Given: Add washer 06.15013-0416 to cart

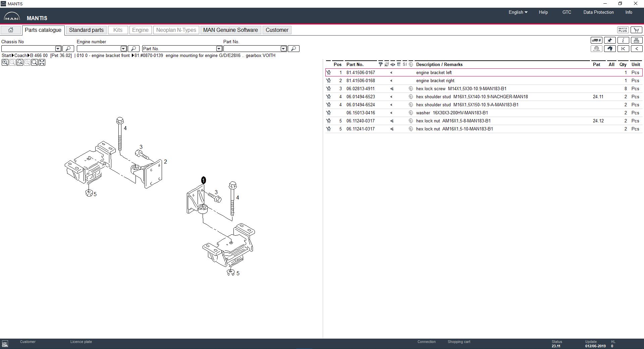Looking at the screenshot, I should tap(328, 113).
